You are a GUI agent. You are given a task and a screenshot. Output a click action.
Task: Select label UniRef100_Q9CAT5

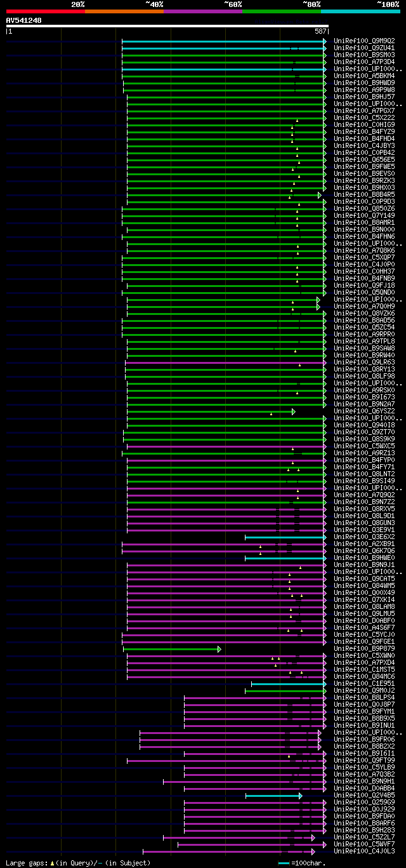tap(364, 578)
